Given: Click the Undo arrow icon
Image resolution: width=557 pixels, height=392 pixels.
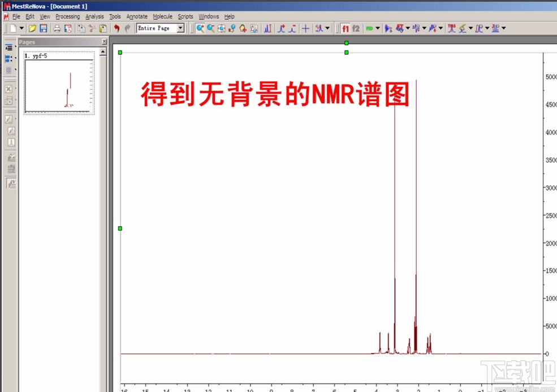Looking at the screenshot, I should (117, 28).
